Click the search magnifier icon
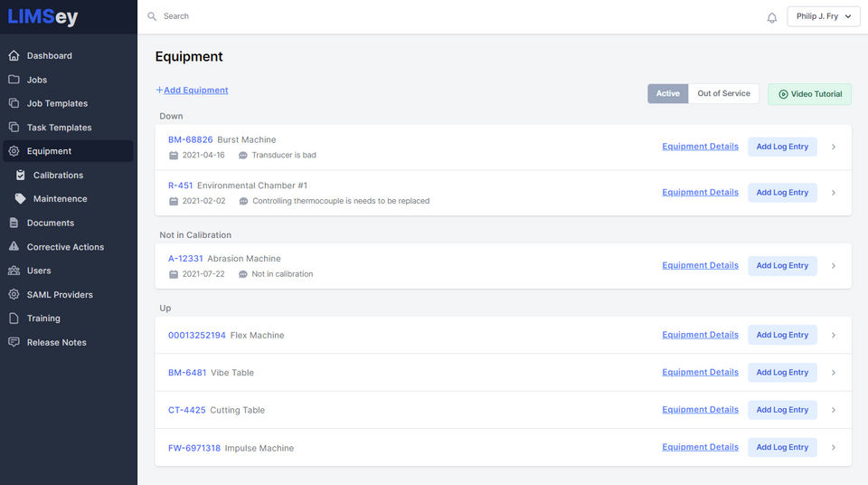Viewport: 868px width, 485px height. (x=152, y=16)
